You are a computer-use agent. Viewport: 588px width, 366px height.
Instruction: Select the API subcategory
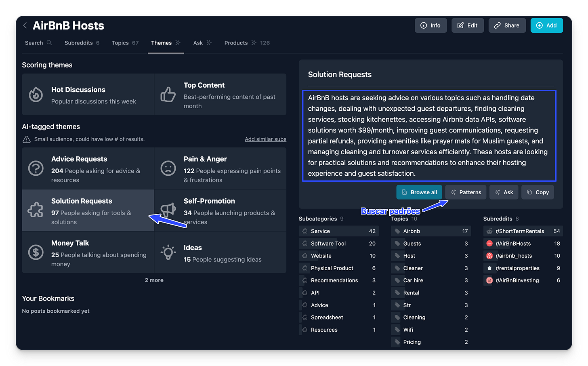click(x=338, y=293)
